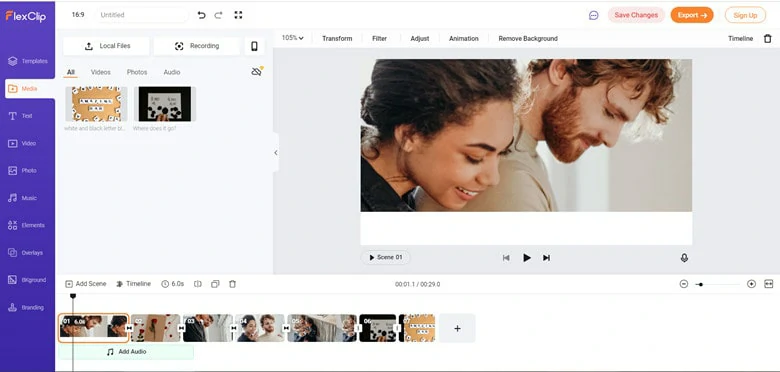Image resolution: width=780 pixels, height=372 pixels.
Task: Click the timeline playhead marker
Action: point(73,296)
